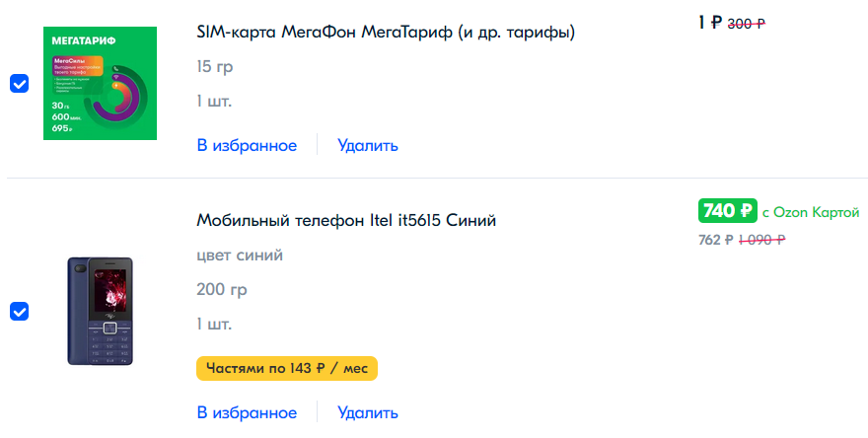Click the yellow Частями по 143 ₽ badge
Image resolution: width=868 pixels, height=438 pixels.
(x=287, y=368)
